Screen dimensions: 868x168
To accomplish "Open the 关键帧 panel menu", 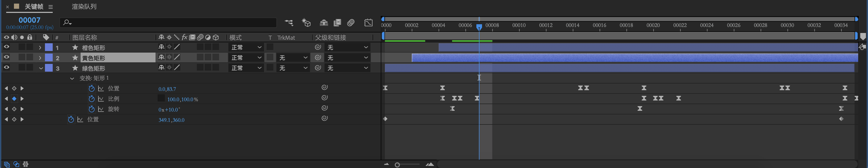I will tap(51, 7).
